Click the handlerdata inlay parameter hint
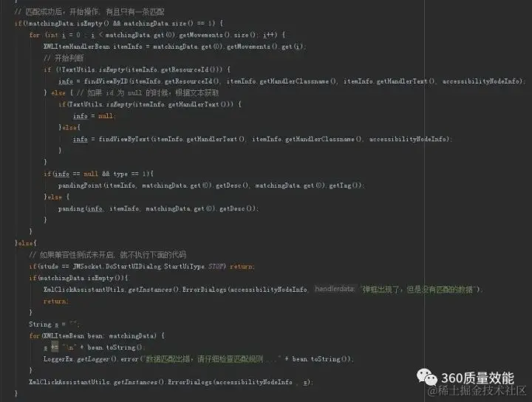532x402 pixels. 335,289
